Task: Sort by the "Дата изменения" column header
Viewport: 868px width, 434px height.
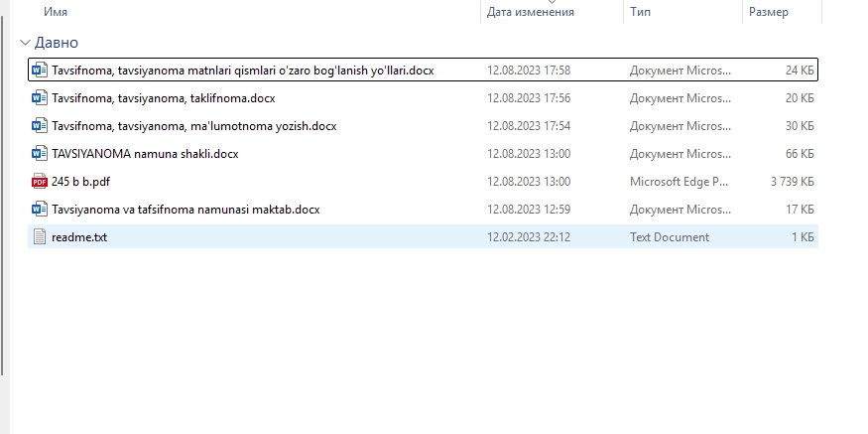Action: pyautogui.click(x=530, y=12)
